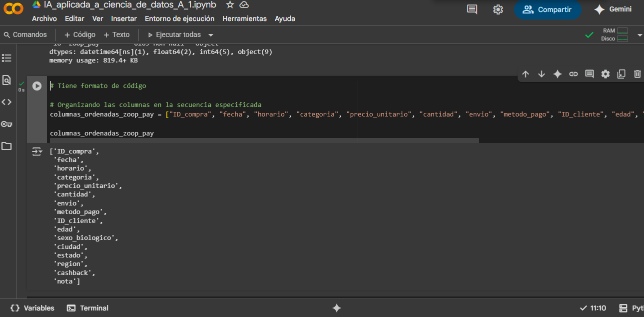
Task: Open the code snippets sidebar icon
Action: click(6, 102)
